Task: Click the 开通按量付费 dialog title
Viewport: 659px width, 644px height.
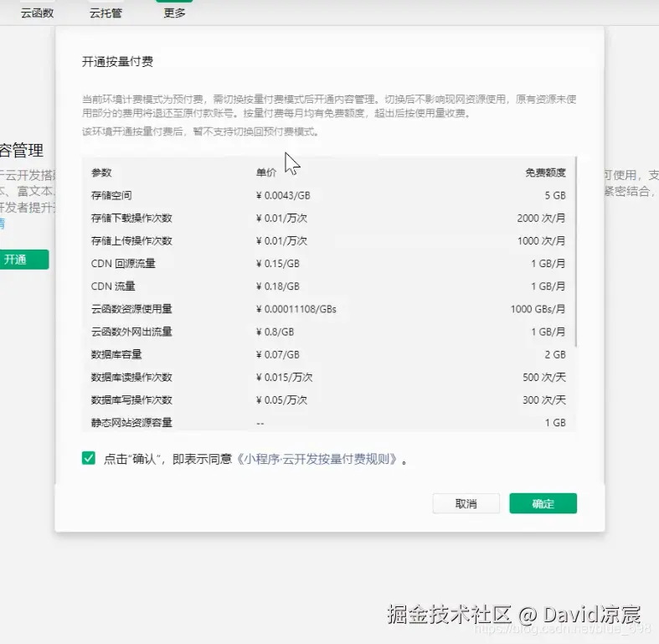Action: tap(118, 62)
